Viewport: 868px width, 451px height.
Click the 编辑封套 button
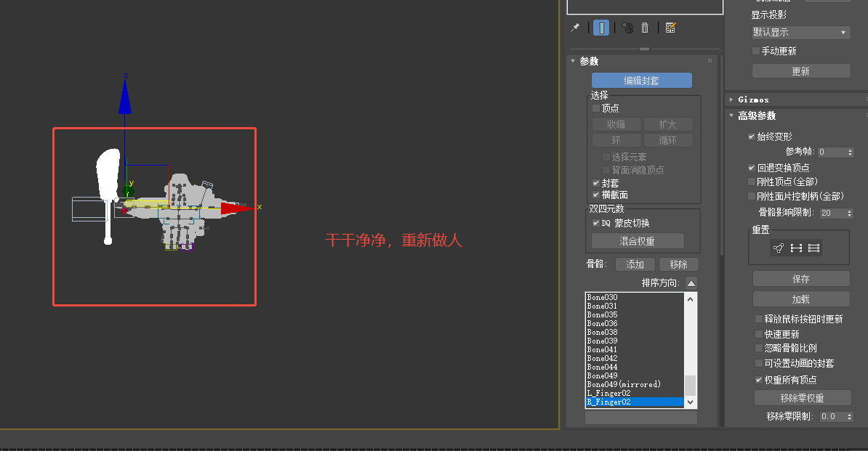point(642,81)
